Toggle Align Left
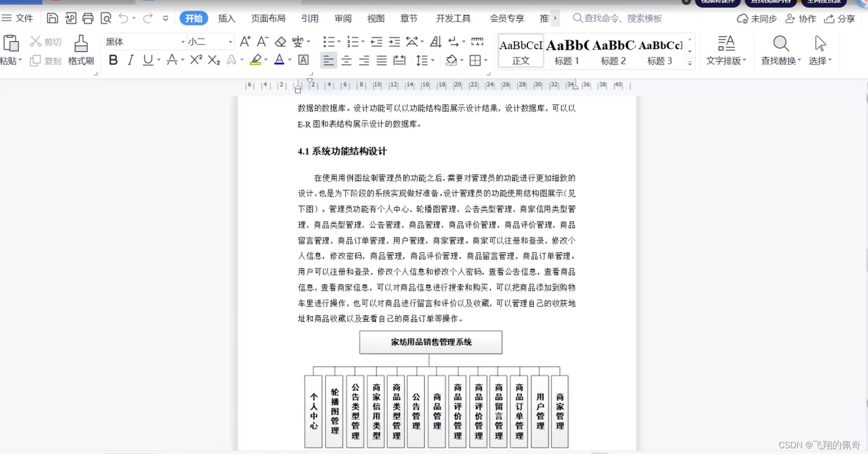 pyautogui.click(x=328, y=60)
